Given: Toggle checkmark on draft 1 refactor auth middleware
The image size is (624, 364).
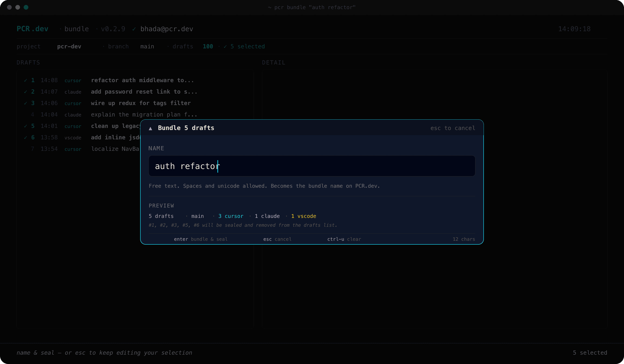Looking at the screenshot, I should click(25, 80).
